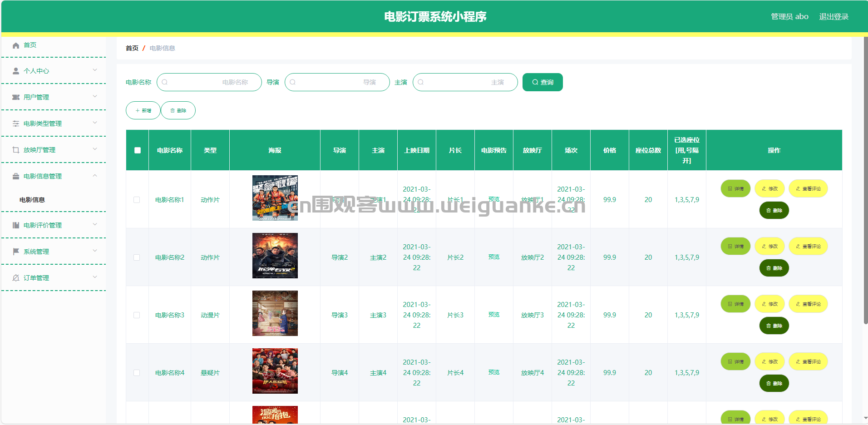Click the sliders icon for 电影类型管理

click(x=16, y=124)
